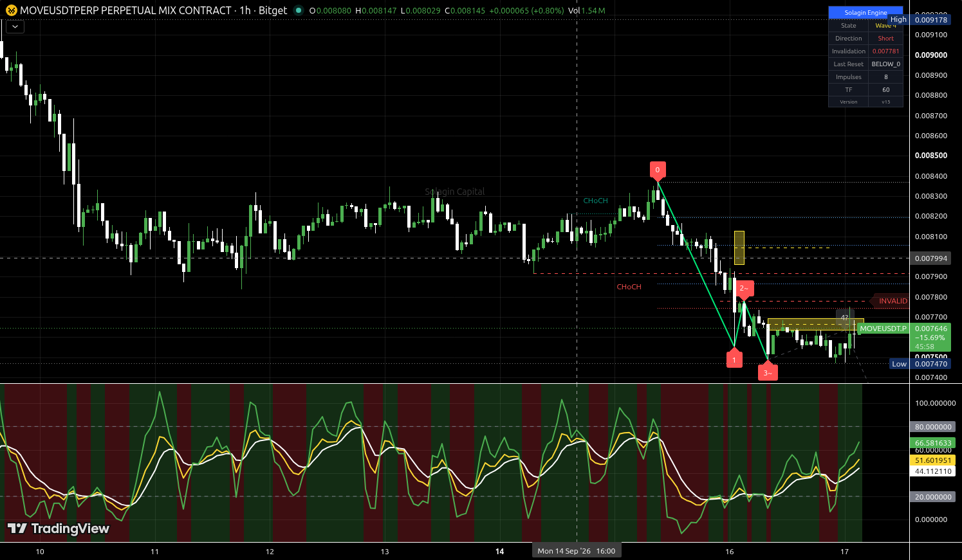Click the red CHoCH label
Screen dimensions: 962x560
629,287
